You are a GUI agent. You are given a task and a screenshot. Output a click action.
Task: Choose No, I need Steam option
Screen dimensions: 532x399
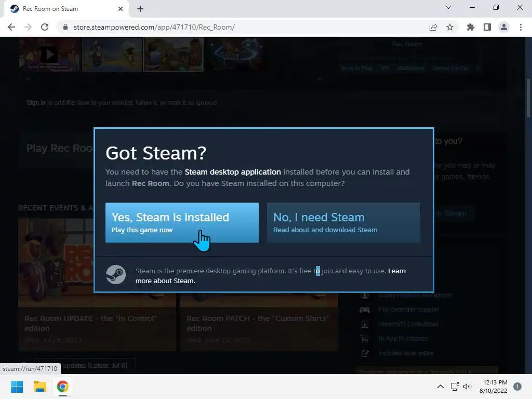tap(343, 222)
